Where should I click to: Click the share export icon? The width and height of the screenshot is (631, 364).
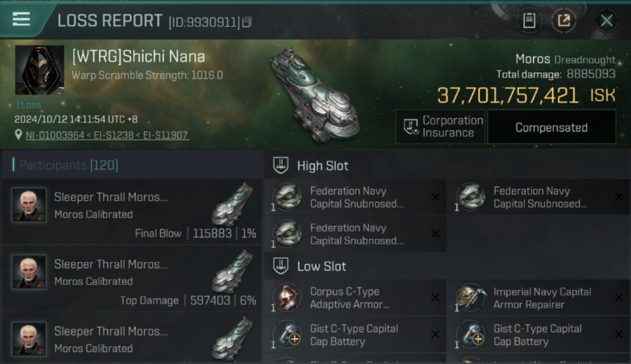point(564,20)
